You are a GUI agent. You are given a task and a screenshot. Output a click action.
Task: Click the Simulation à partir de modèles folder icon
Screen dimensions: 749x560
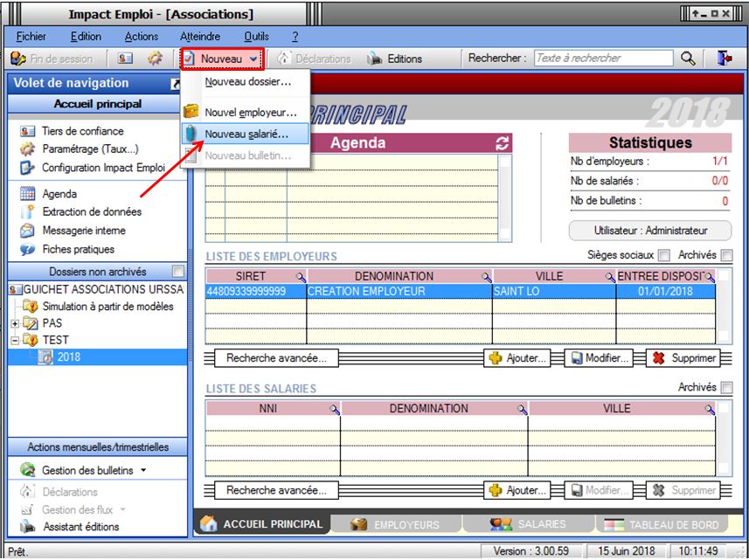(x=30, y=307)
